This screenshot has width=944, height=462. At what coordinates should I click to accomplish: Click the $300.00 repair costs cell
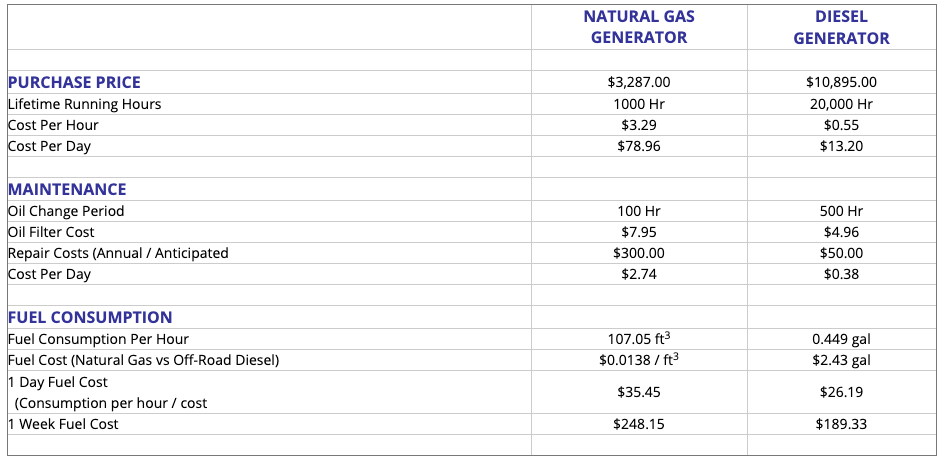pyautogui.click(x=639, y=253)
